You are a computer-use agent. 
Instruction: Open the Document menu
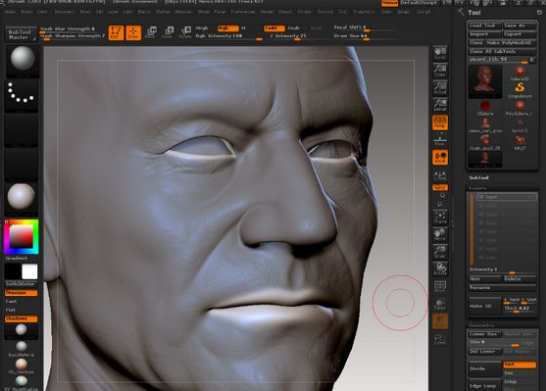coord(64,12)
